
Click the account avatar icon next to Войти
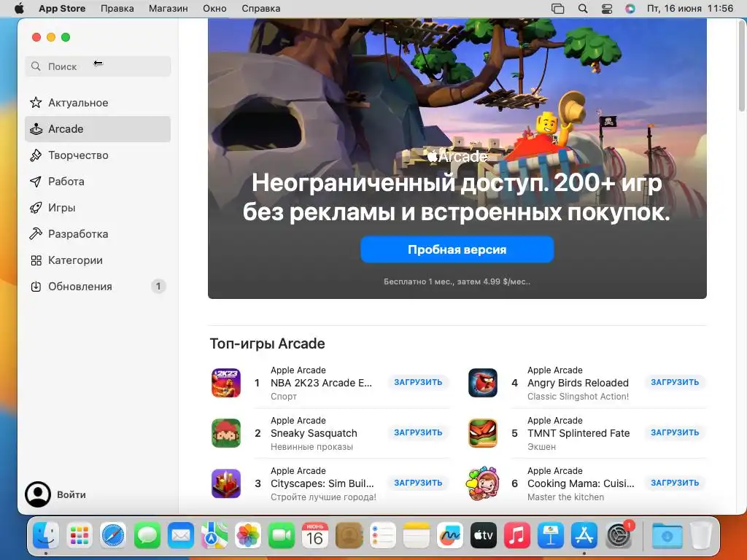click(x=38, y=494)
